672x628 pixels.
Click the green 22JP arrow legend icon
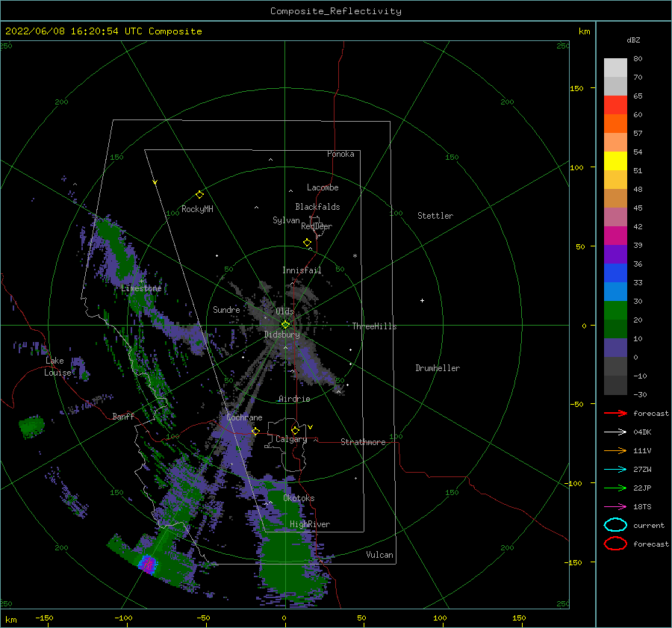click(x=615, y=488)
